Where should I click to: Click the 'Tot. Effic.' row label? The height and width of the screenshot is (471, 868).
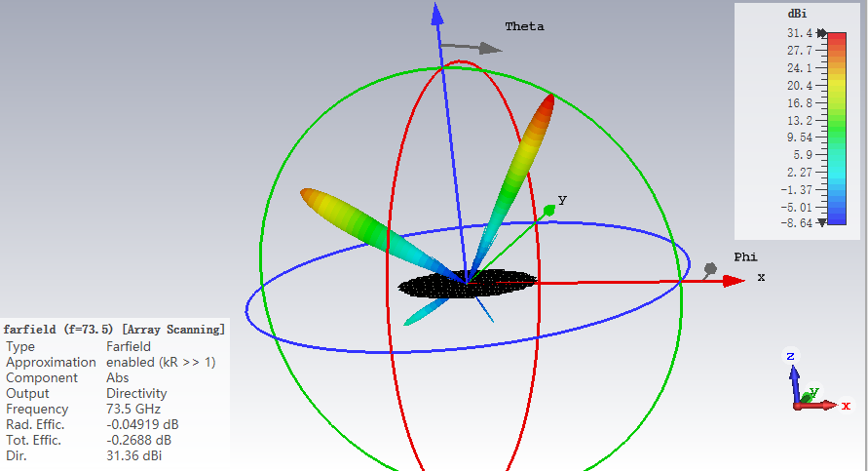[34, 440]
